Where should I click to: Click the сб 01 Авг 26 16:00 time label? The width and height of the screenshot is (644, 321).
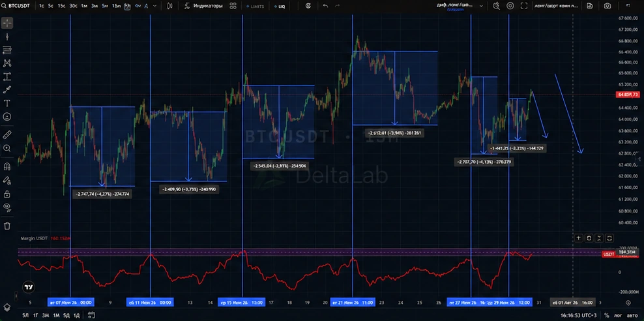(x=572, y=303)
